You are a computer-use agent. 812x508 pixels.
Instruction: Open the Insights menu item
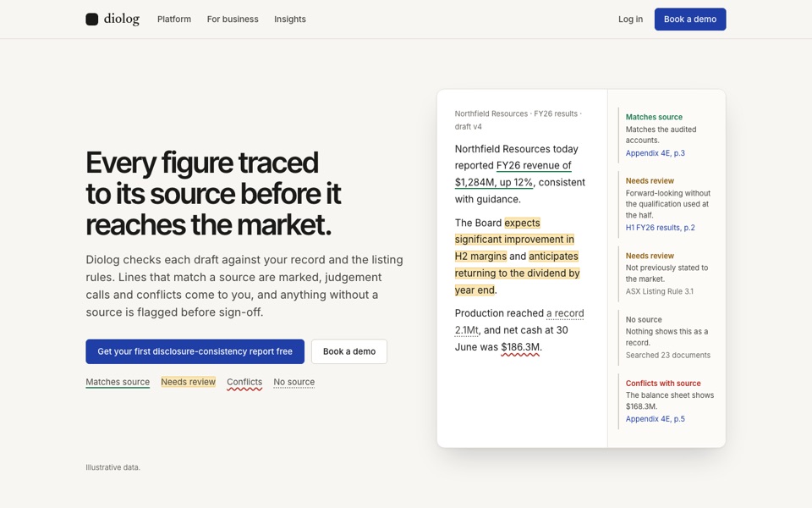(x=290, y=19)
